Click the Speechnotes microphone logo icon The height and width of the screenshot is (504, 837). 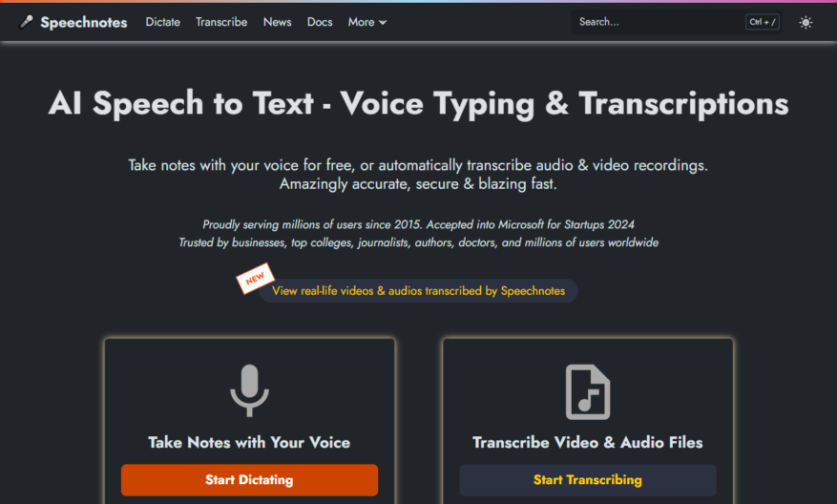tap(26, 22)
